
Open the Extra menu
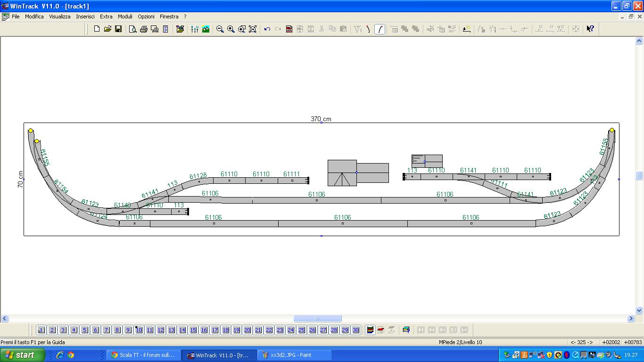pos(106,16)
